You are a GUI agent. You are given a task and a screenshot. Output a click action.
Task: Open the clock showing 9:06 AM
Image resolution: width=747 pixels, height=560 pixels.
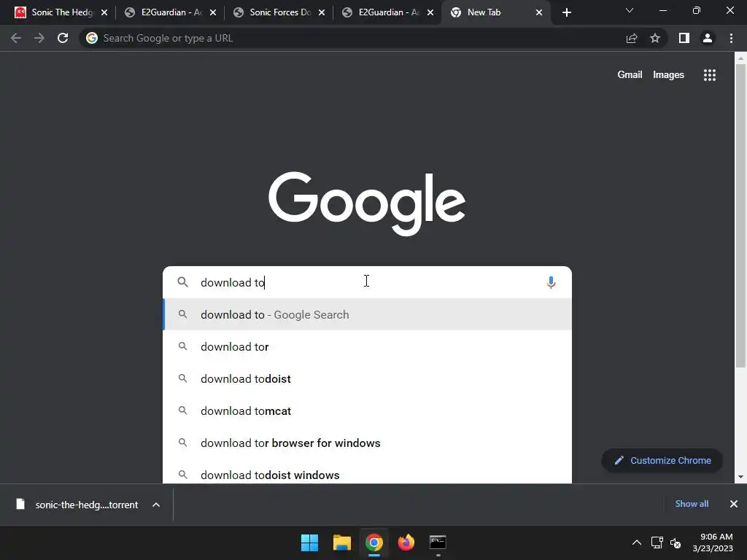click(x=713, y=542)
